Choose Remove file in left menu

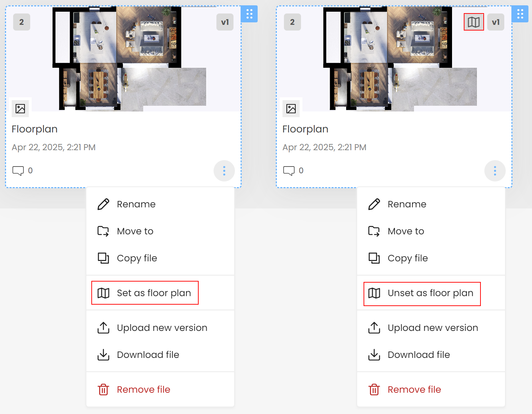click(160, 390)
